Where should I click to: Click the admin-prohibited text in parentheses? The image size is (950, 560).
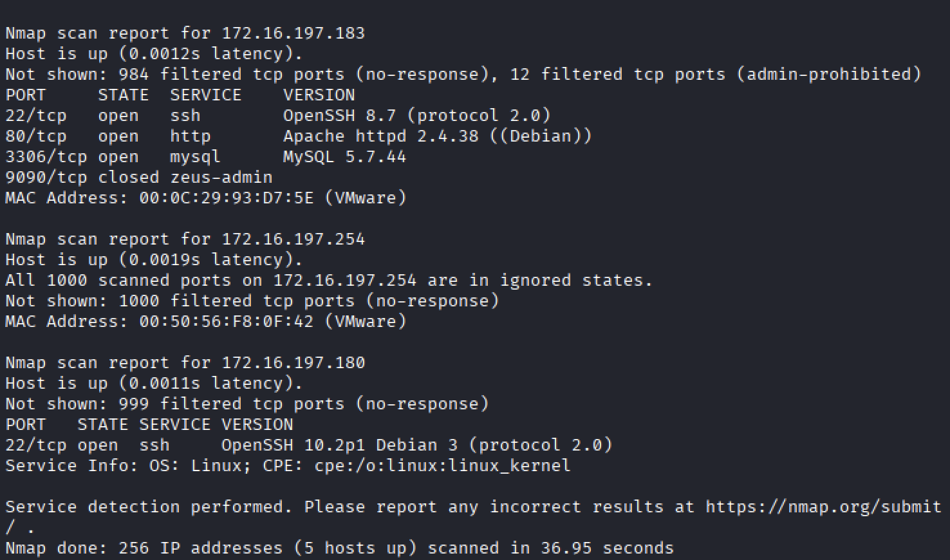(828, 75)
